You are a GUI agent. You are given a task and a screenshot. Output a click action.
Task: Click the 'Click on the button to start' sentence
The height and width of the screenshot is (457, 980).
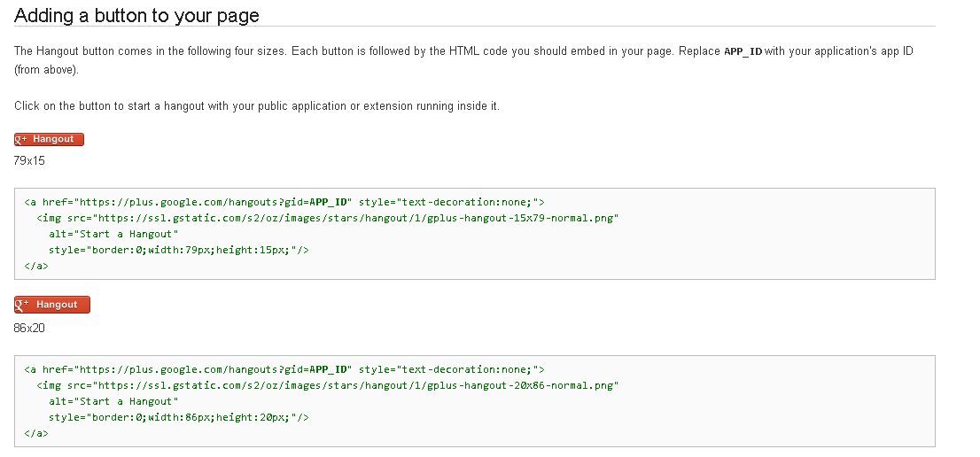257,106
